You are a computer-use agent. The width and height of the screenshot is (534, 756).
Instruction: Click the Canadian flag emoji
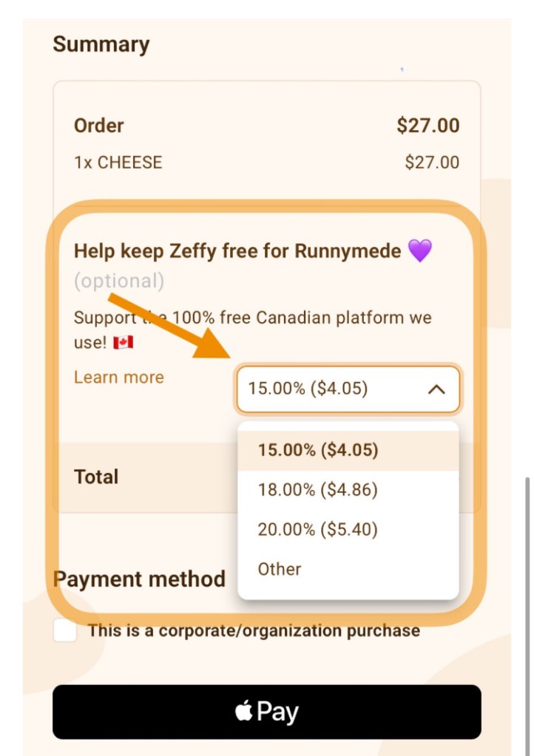click(123, 343)
